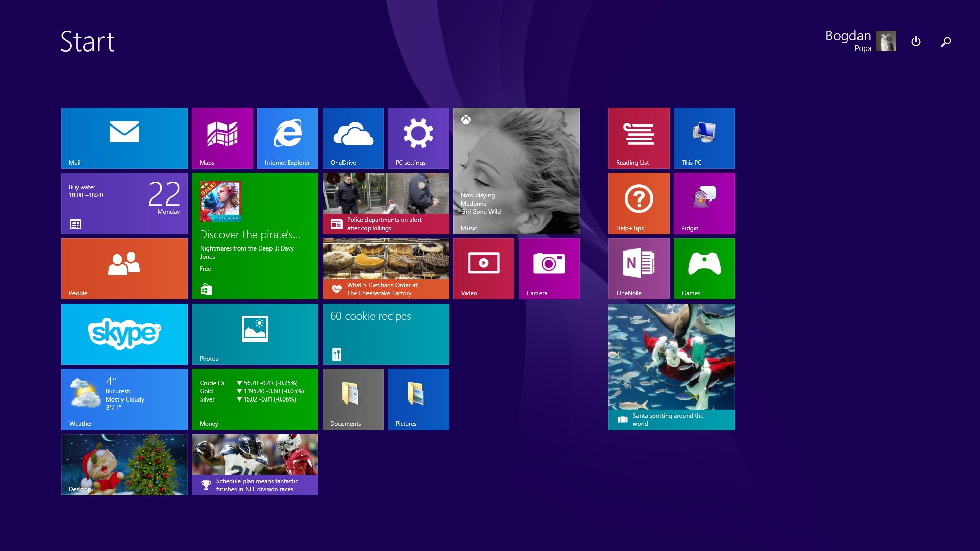Launch the Maps app tile

[223, 138]
